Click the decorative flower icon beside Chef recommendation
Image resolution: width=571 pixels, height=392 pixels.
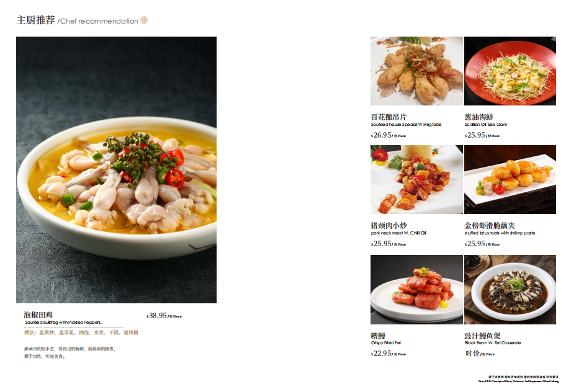pyautogui.click(x=144, y=20)
